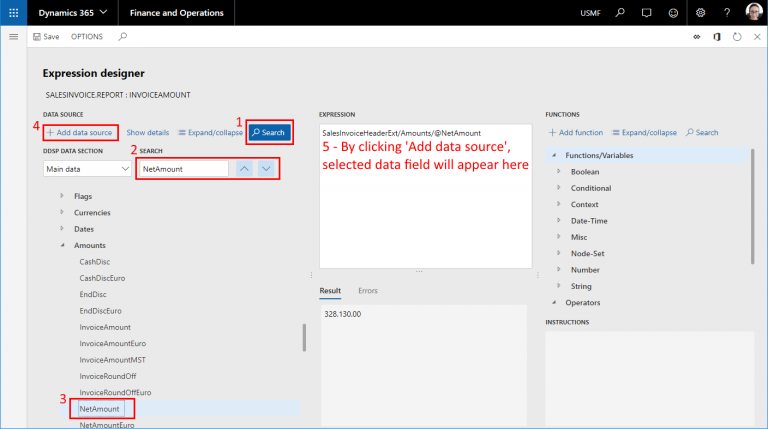
Task: Select InvoiceAmount in the data source tree
Action: 105,327
